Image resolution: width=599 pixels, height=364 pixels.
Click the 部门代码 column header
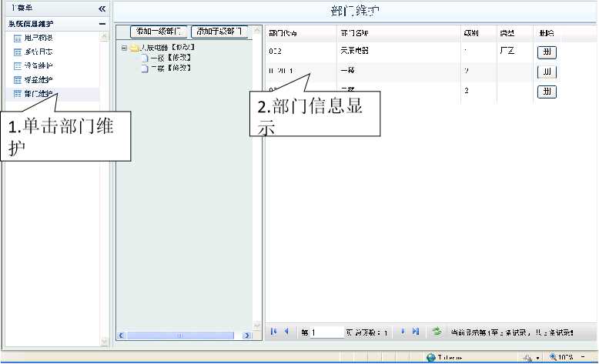283,33
